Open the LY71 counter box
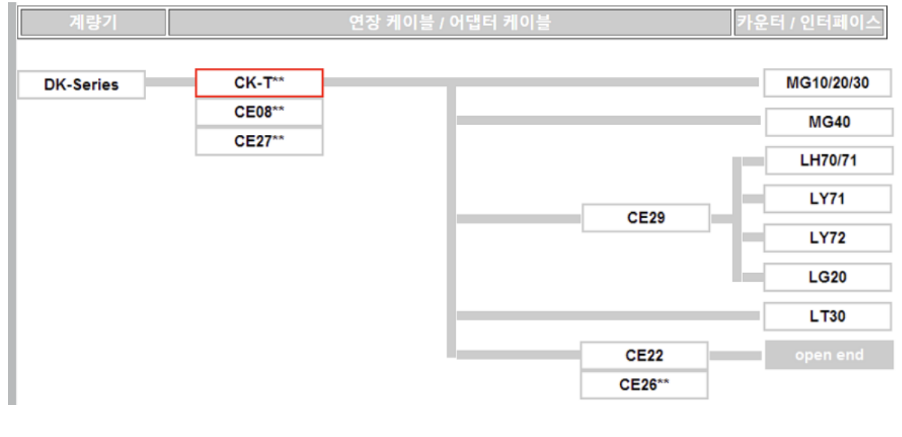The width and height of the screenshot is (902, 437). pos(828,199)
